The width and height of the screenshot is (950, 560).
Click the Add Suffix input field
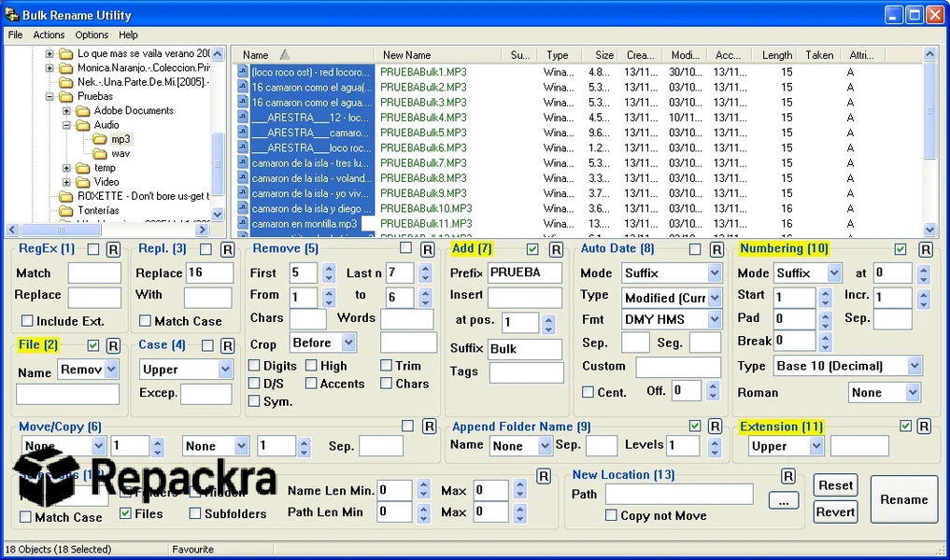tap(524, 349)
